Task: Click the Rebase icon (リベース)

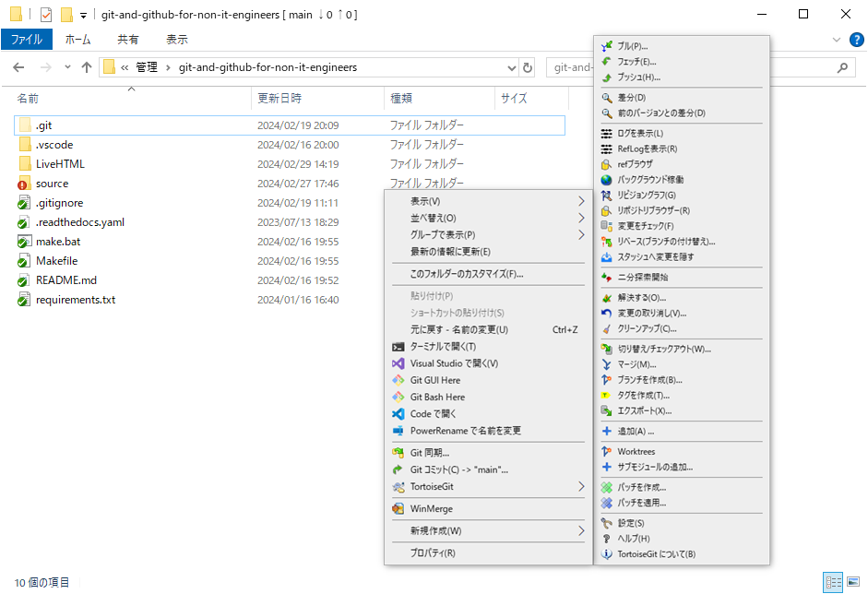Action: pyautogui.click(x=607, y=242)
